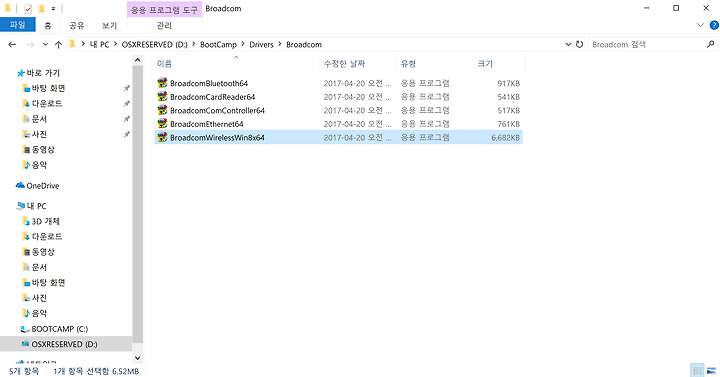Navigate to OSXRESERVED (D:) in breadcrumb

pyautogui.click(x=154, y=45)
